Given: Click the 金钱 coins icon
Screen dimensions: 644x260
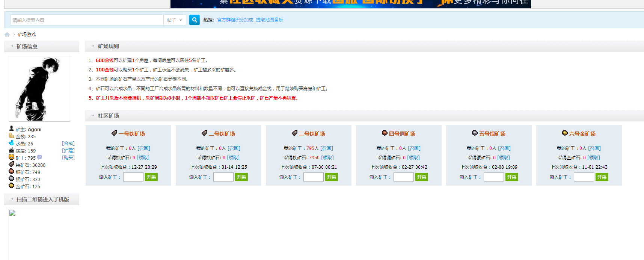Looking at the screenshot, I should click(x=11, y=136).
